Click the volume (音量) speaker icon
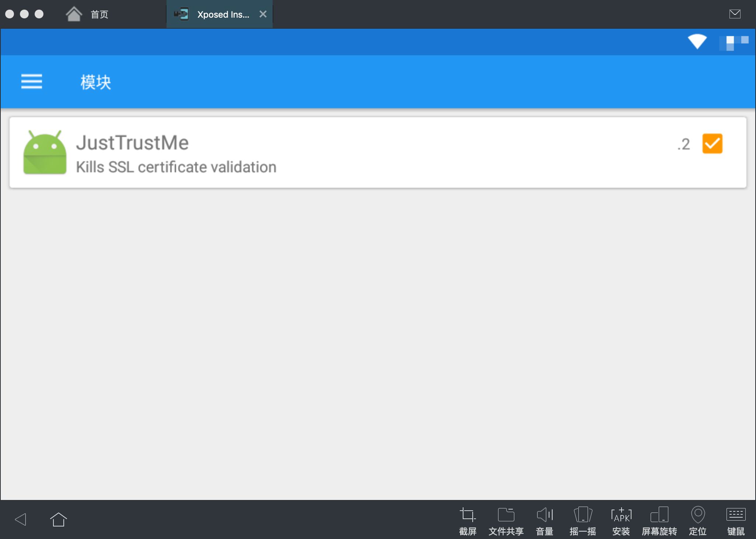 pos(545,515)
